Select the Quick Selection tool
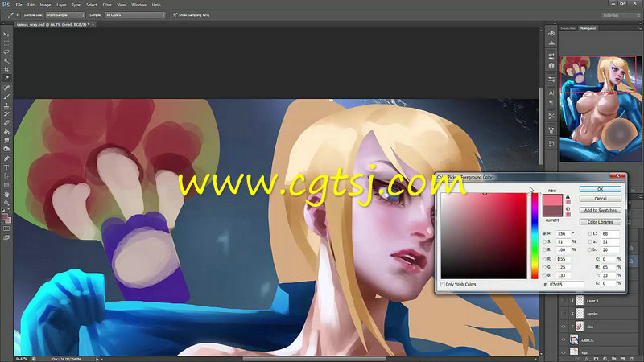 (x=6, y=61)
